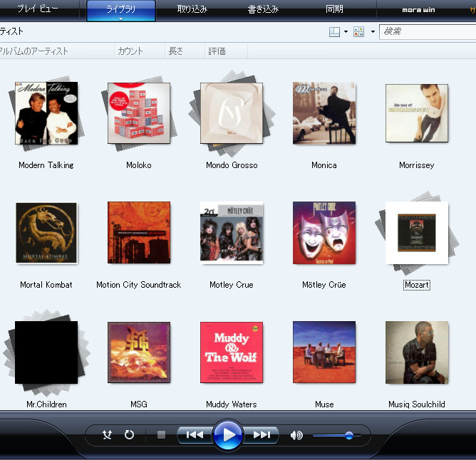This screenshot has width=476, height=460.
Task: Select Mortal Kombat dragon cover
Action: point(46,233)
